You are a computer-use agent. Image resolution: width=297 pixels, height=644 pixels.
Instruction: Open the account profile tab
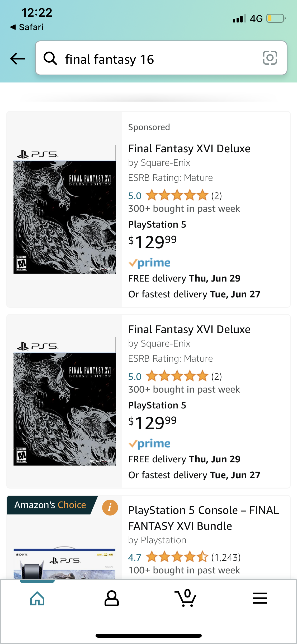pos(112,599)
